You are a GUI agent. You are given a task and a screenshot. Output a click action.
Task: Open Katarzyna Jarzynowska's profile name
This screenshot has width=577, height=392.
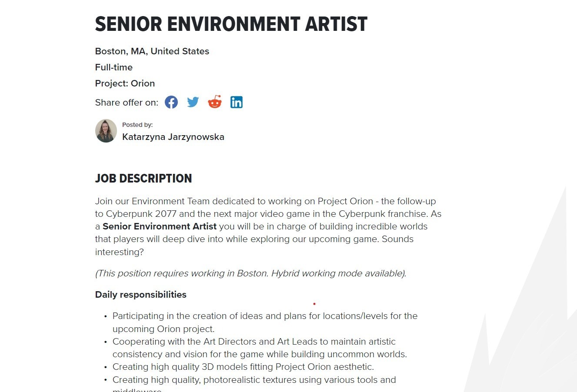[173, 137]
